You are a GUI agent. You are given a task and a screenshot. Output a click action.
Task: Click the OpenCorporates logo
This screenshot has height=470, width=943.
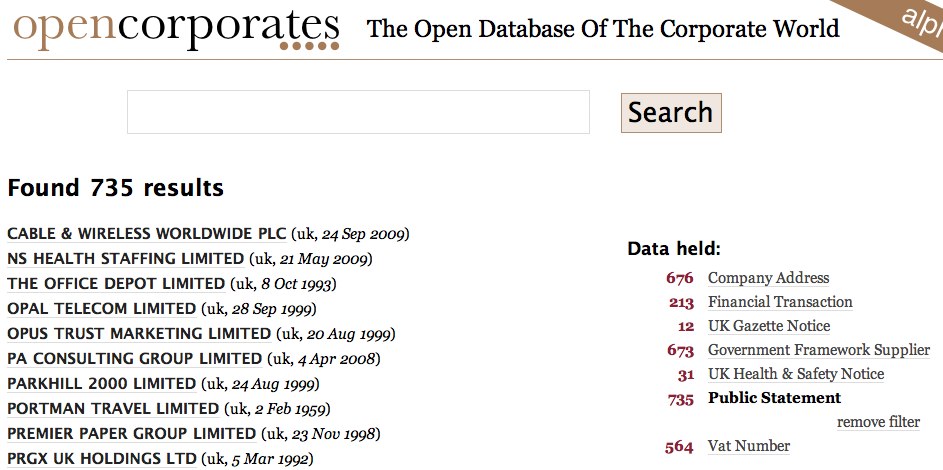point(176,28)
